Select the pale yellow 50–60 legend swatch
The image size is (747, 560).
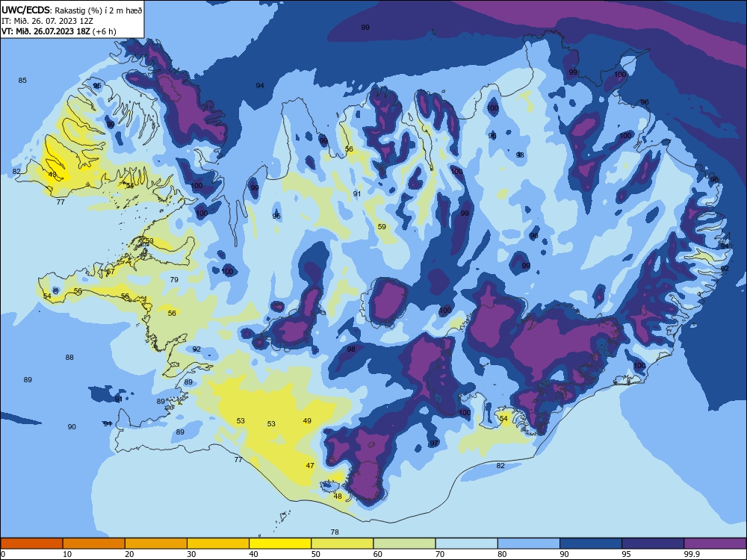342,544
